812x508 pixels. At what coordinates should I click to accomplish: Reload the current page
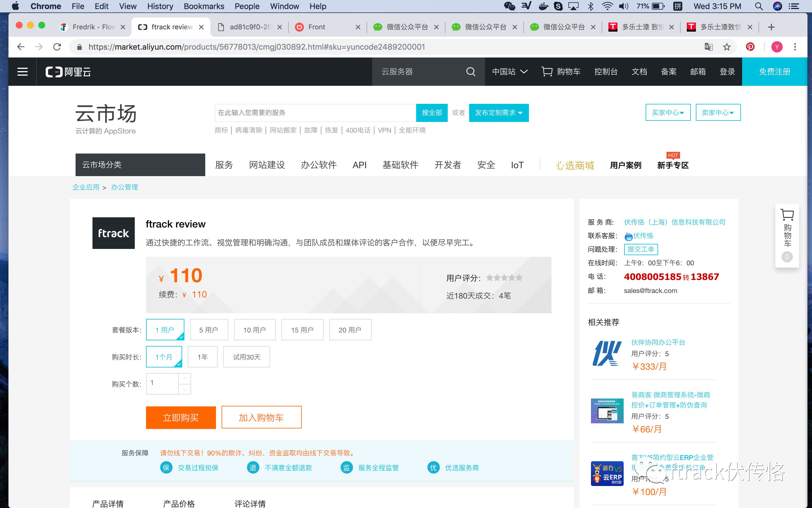point(57,47)
